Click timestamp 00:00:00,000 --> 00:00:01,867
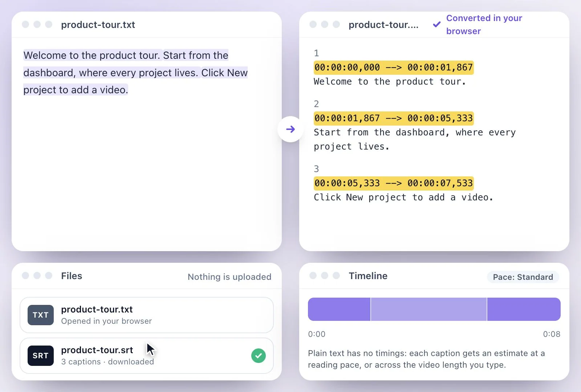Viewport: 581px width, 392px height. point(394,68)
